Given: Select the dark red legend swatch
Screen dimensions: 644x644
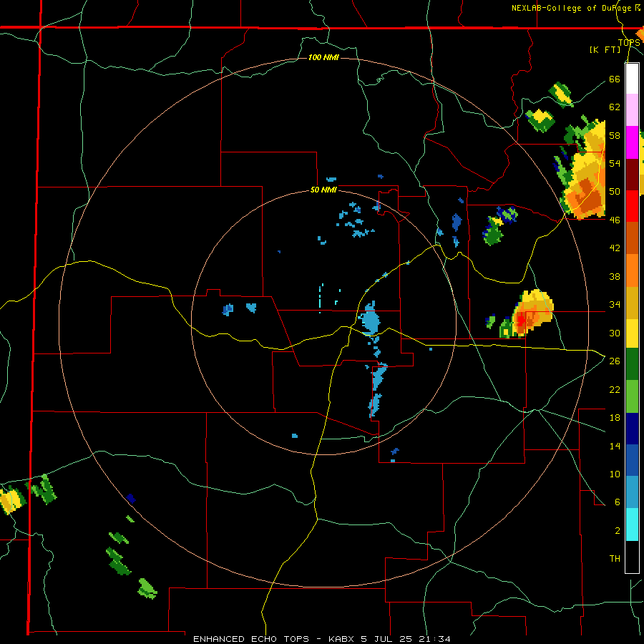Looking at the screenshot, I should (x=632, y=175).
